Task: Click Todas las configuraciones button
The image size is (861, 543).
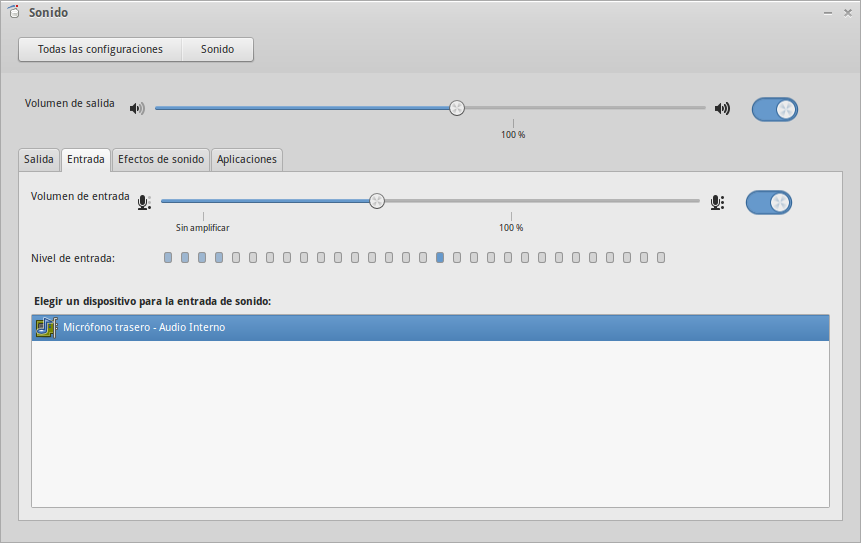Action: (x=100, y=49)
